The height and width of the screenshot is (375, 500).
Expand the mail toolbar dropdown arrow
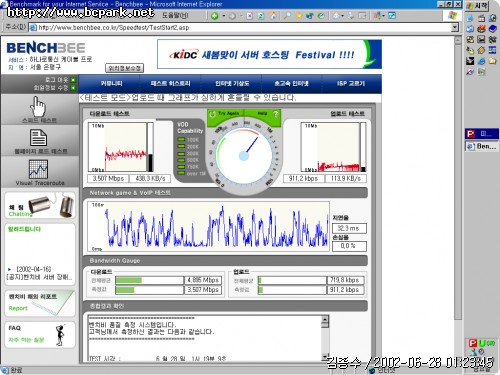342,16
